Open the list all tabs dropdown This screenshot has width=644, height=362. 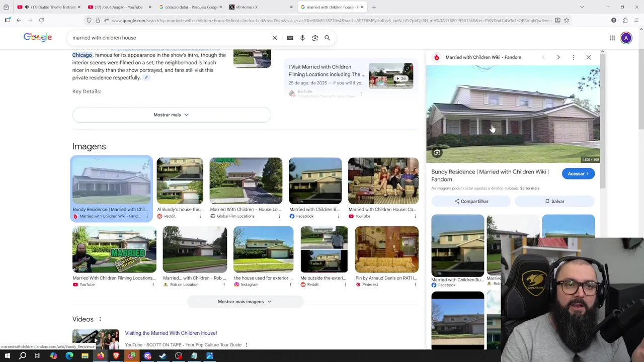582,7
